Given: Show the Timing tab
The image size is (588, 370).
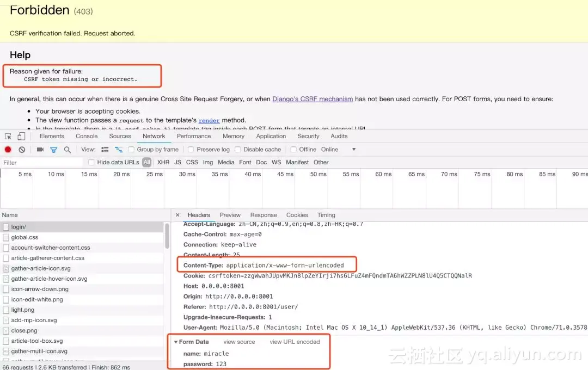Looking at the screenshot, I should 326,215.
